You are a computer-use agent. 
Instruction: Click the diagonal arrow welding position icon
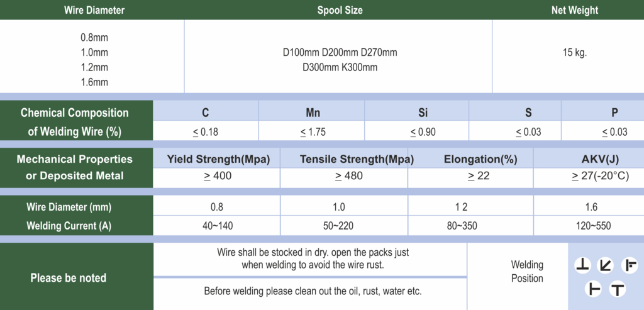pos(605,266)
